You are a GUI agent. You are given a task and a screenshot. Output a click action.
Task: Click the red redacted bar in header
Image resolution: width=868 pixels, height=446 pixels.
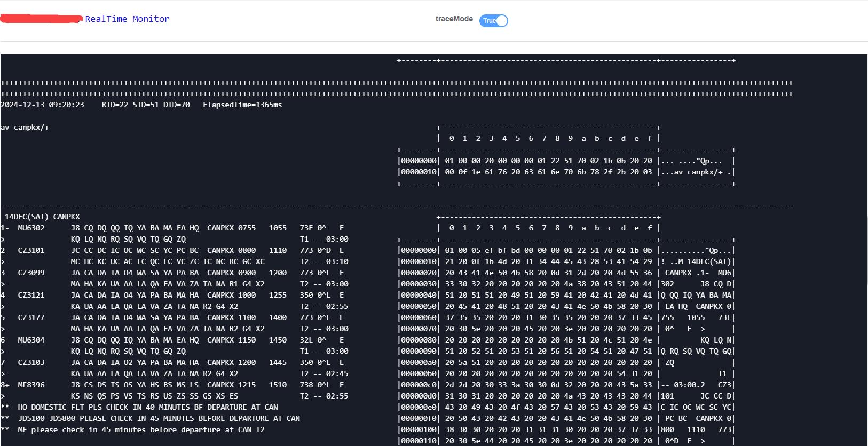pos(42,19)
